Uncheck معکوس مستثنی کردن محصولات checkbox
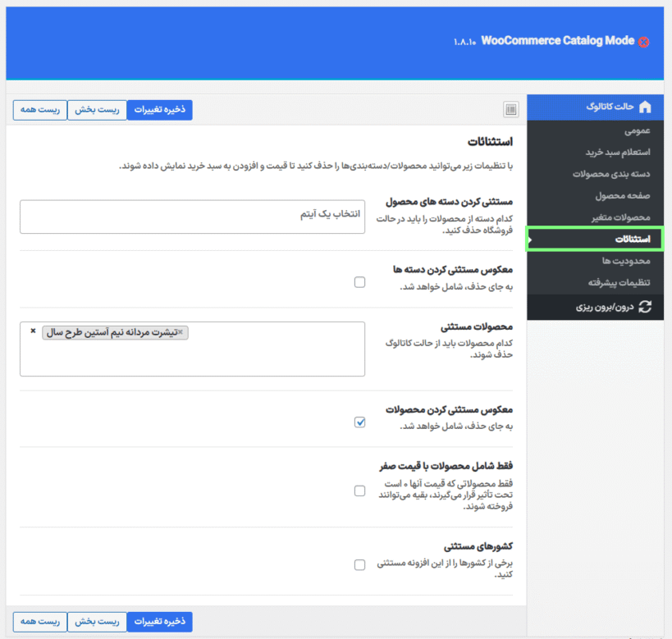 (359, 422)
